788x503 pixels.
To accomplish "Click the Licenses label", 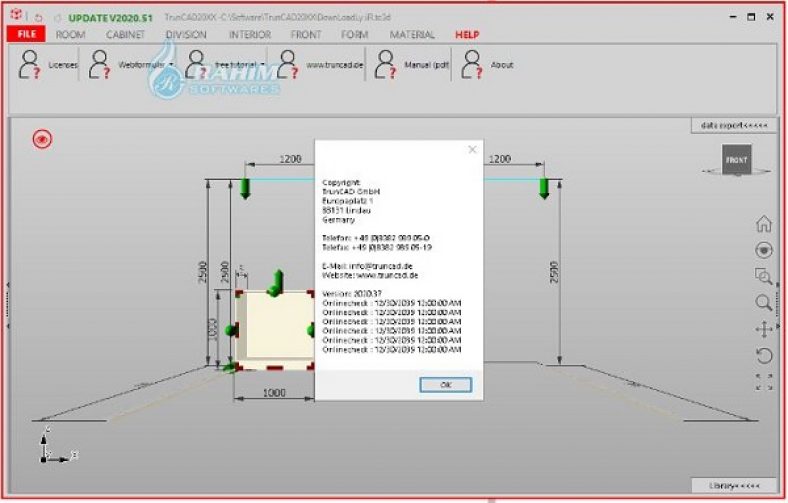I will pos(63,65).
